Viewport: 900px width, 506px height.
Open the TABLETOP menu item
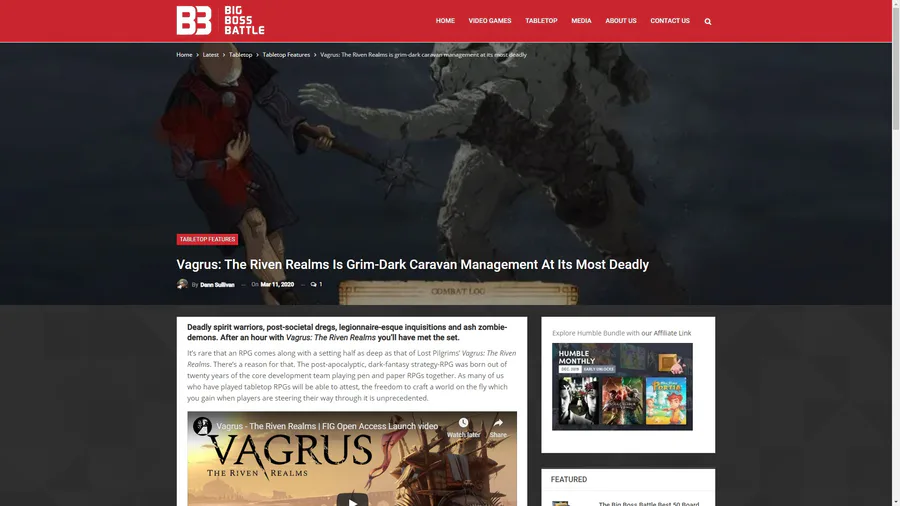pyautogui.click(x=541, y=21)
